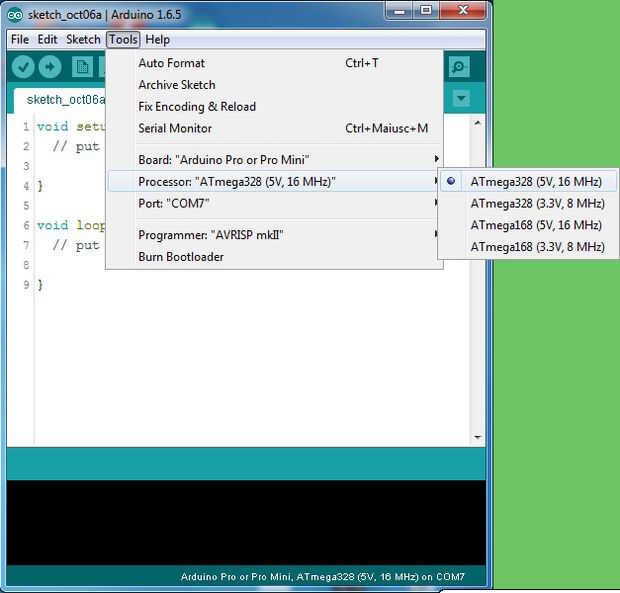Open the Sketch menu
Viewport: 620px width, 593px height.
[x=83, y=40]
